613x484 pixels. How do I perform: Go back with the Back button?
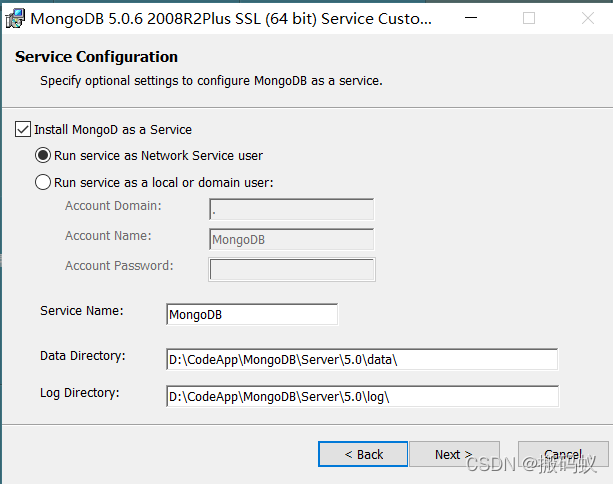pyautogui.click(x=363, y=454)
